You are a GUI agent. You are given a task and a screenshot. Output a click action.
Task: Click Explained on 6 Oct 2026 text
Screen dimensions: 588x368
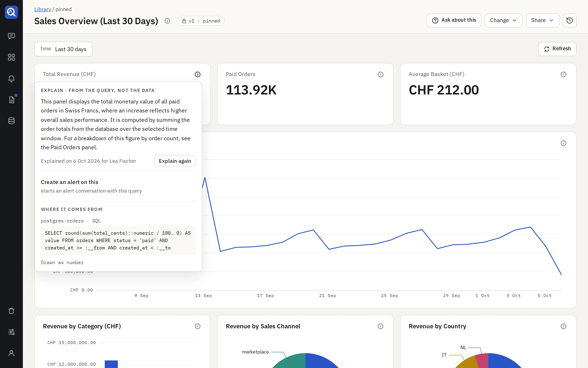click(88, 161)
